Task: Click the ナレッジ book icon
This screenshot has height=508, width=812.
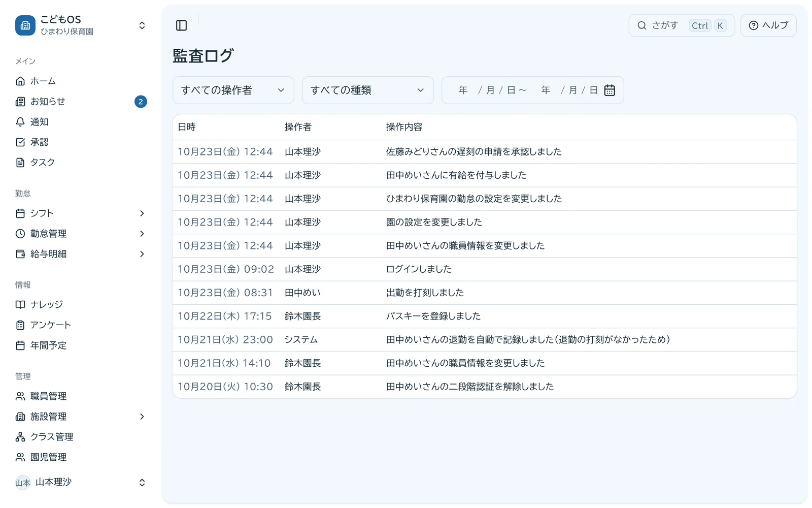Action: (20, 305)
